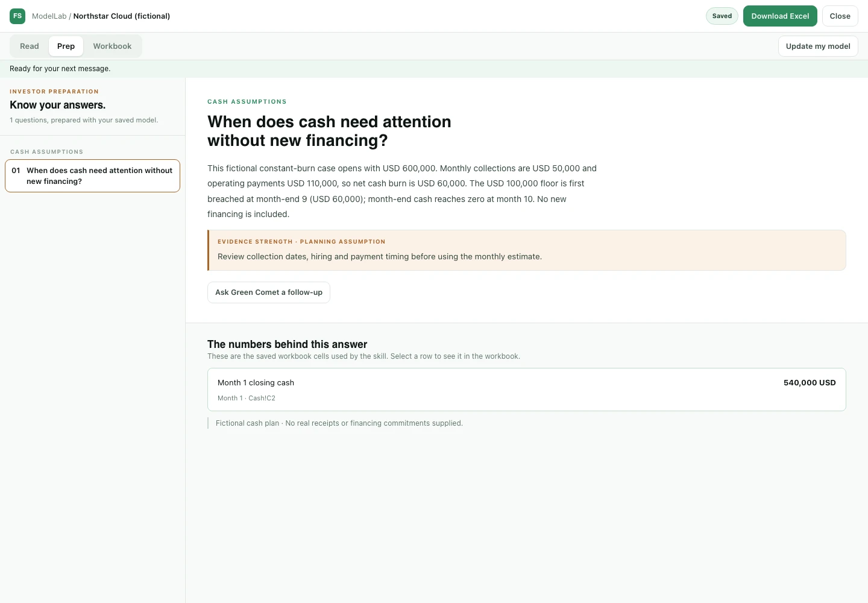Click Update my model
The height and width of the screenshot is (603, 868).
(x=818, y=46)
